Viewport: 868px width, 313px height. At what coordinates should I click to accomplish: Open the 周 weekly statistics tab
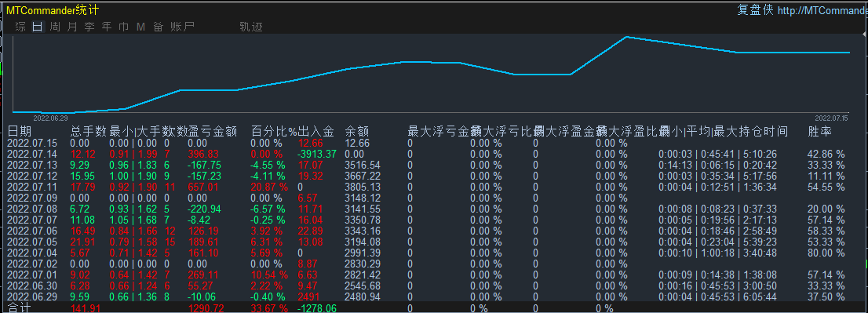click(x=55, y=27)
